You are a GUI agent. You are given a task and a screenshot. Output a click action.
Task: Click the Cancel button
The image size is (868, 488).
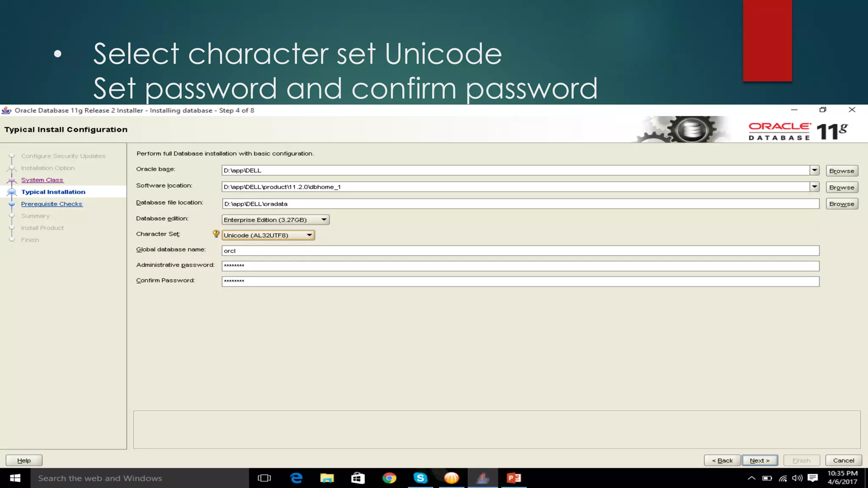click(843, 460)
